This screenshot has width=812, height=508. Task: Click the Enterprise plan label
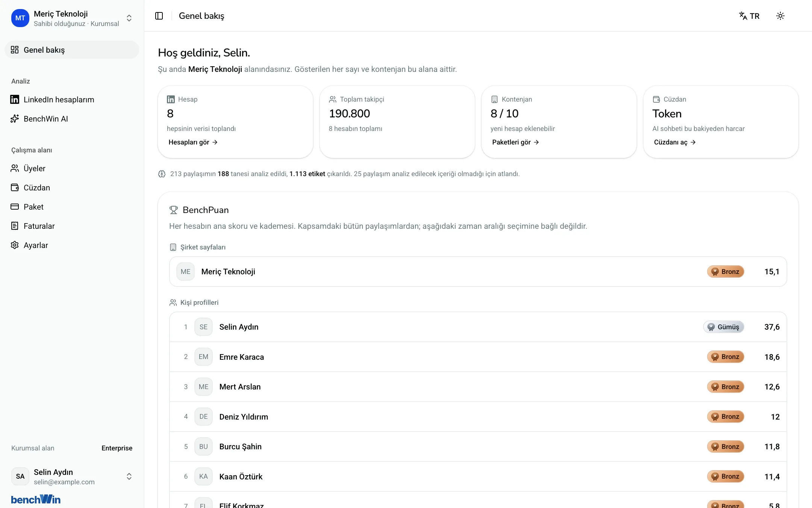pos(117,448)
